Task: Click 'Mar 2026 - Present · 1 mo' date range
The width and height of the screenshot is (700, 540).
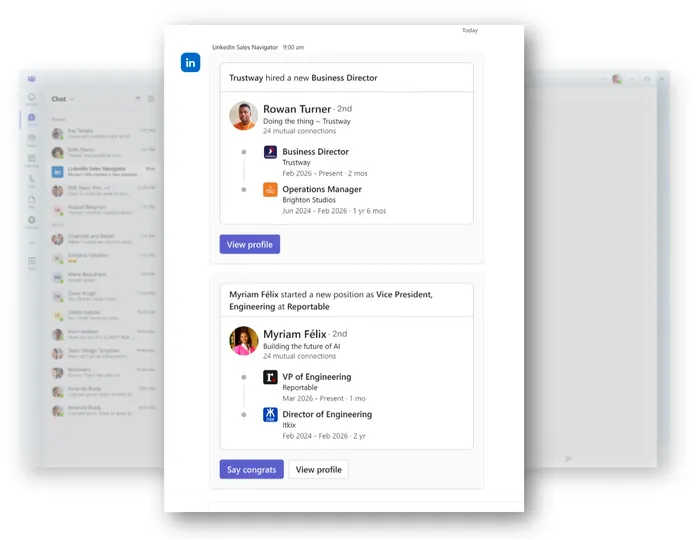Action: tap(324, 398)
